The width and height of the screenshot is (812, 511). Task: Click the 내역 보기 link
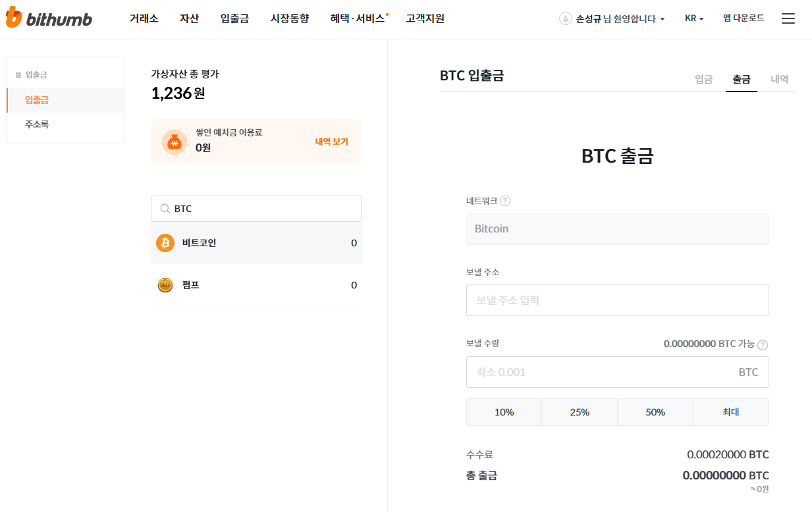331,142
